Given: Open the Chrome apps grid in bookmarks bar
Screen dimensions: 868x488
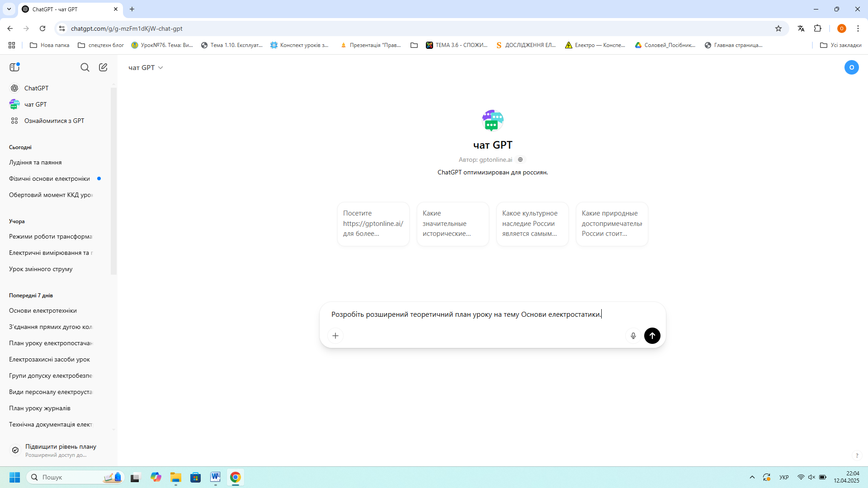Looking at the screenshot, I should [x=12, y=45].
